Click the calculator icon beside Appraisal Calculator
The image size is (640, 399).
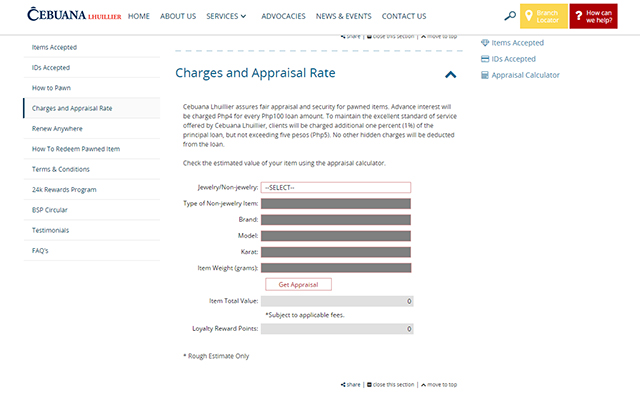tap(485, 75)
